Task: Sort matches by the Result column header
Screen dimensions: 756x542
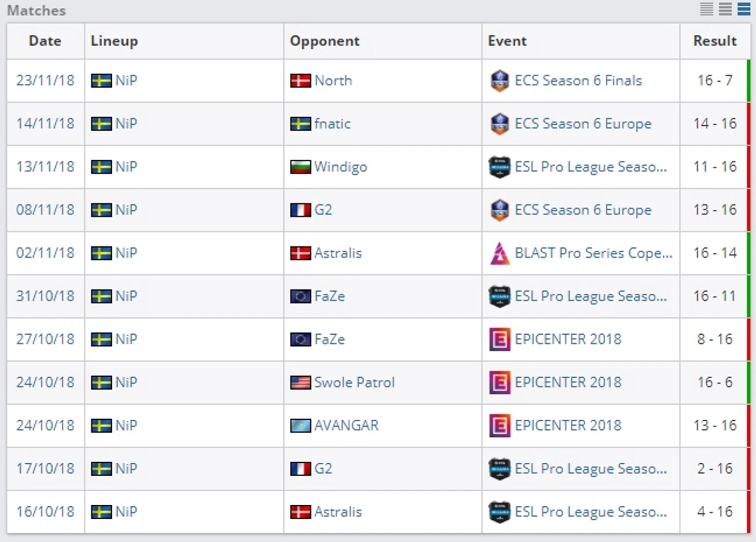Action: pyautogui.click(x=715, y=41)
